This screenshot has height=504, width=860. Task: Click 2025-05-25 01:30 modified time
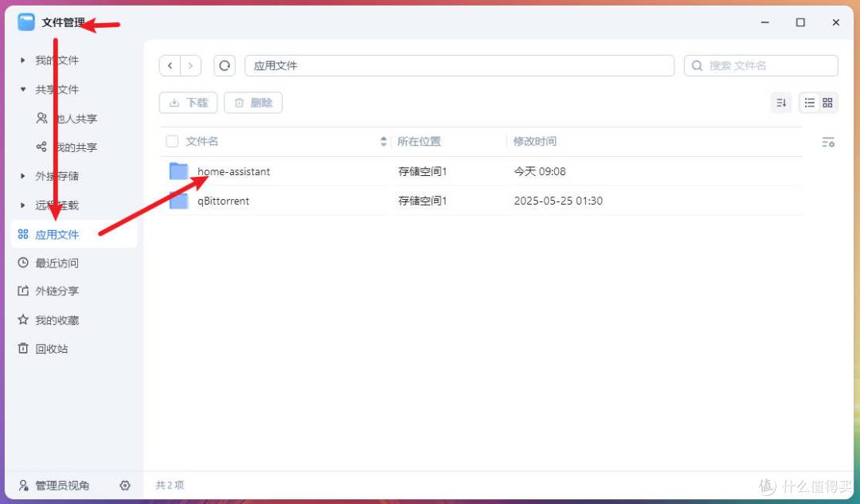[x=558, y=201]
